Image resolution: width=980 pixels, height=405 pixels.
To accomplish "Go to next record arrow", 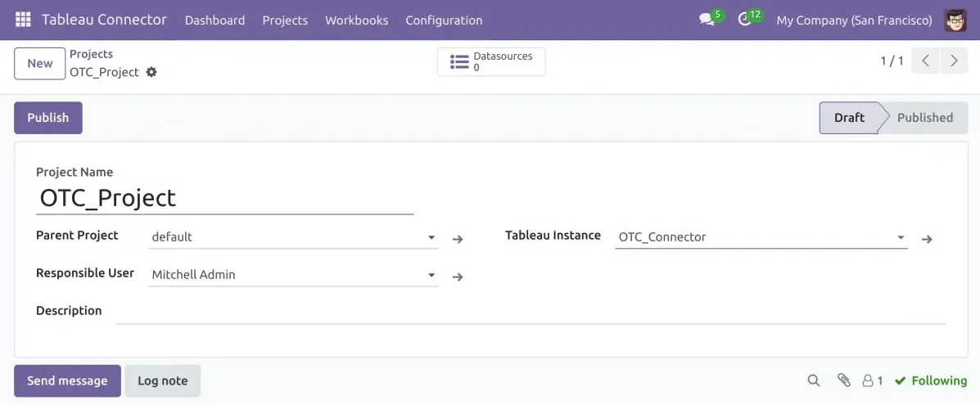I will click(x=954, y=61).
